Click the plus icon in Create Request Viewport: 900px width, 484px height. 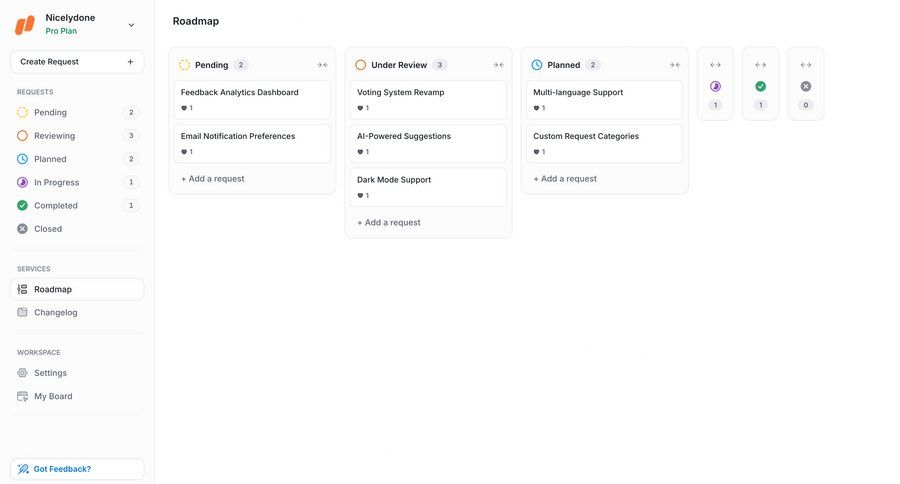(130, 62)
